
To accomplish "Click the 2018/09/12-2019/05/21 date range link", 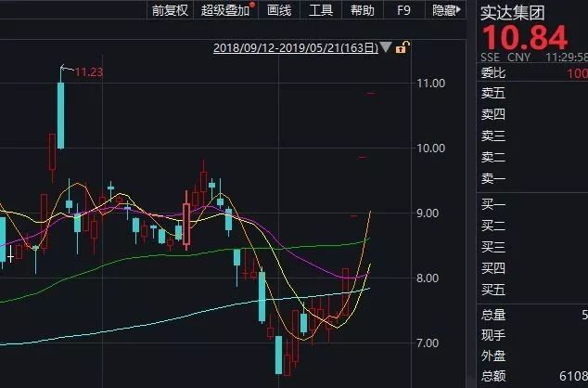I will [x=296, y=48].
